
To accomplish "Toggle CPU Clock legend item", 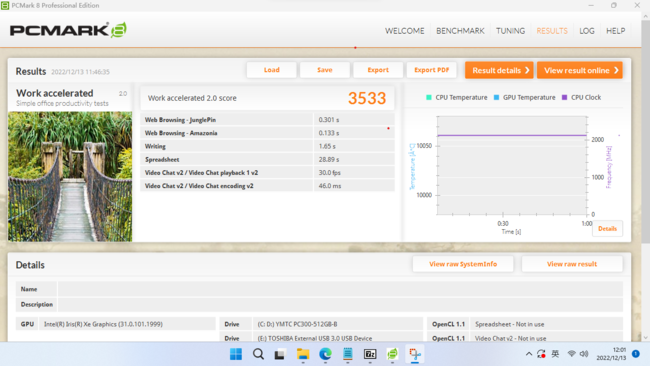I will (x=581, y=97).
